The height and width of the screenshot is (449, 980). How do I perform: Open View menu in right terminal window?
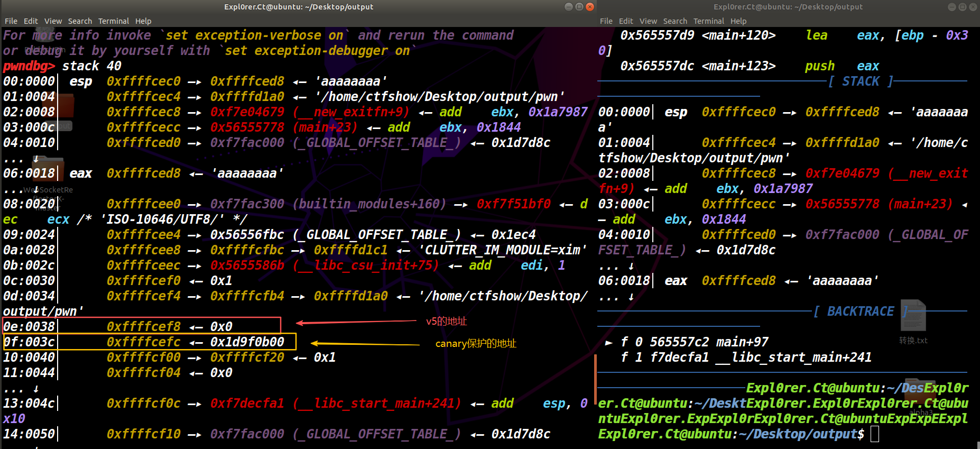pos(648,21)
